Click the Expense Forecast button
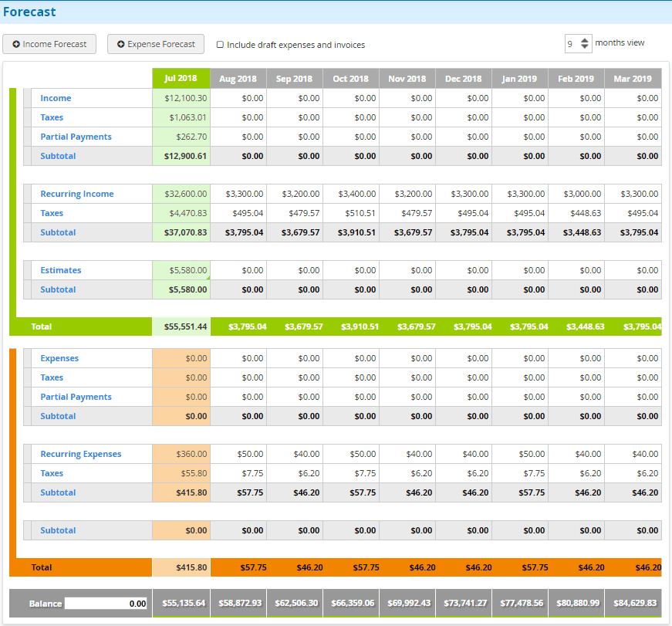Image resolution: width=672 pixels, height=626 pixels. coord(156,44)
